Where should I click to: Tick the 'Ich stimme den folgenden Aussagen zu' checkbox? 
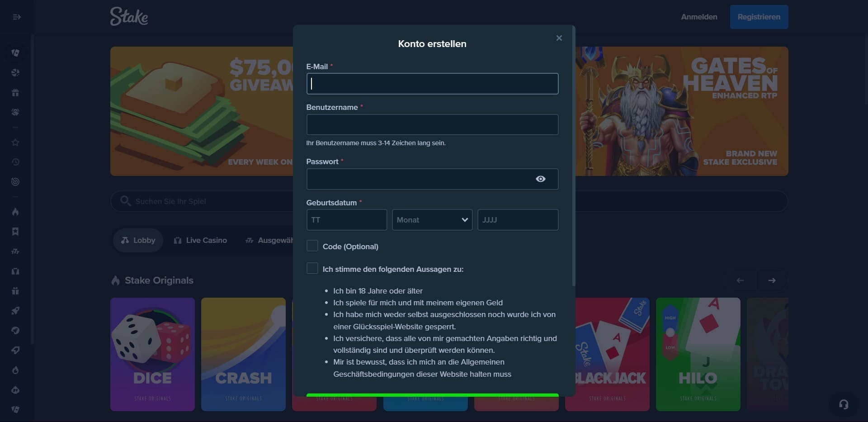pyautogui.click(x=312, y=269)
